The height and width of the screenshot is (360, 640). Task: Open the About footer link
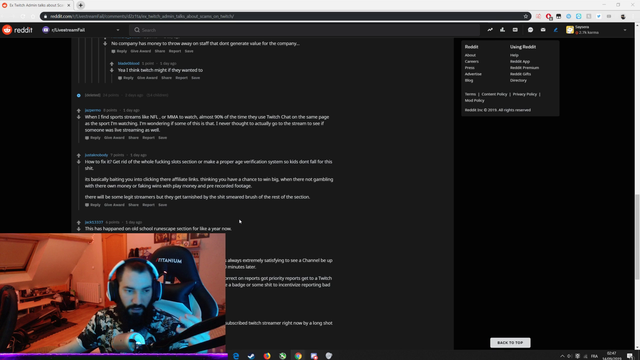click(x=470, y=55)
